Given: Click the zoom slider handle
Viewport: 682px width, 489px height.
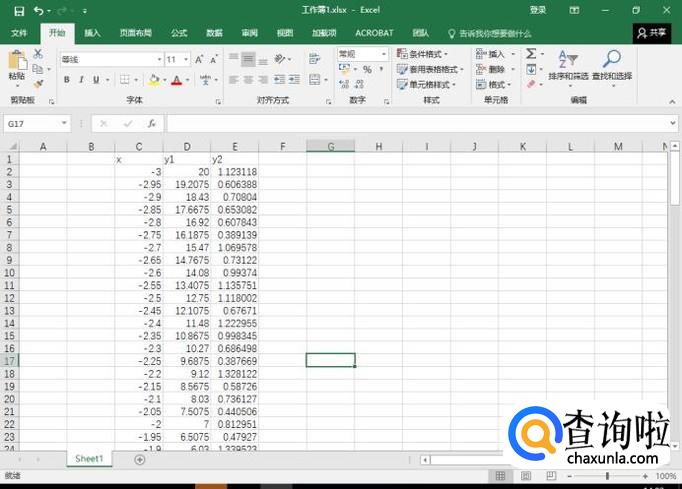Looking at the screenshot, I should [607, 476].
